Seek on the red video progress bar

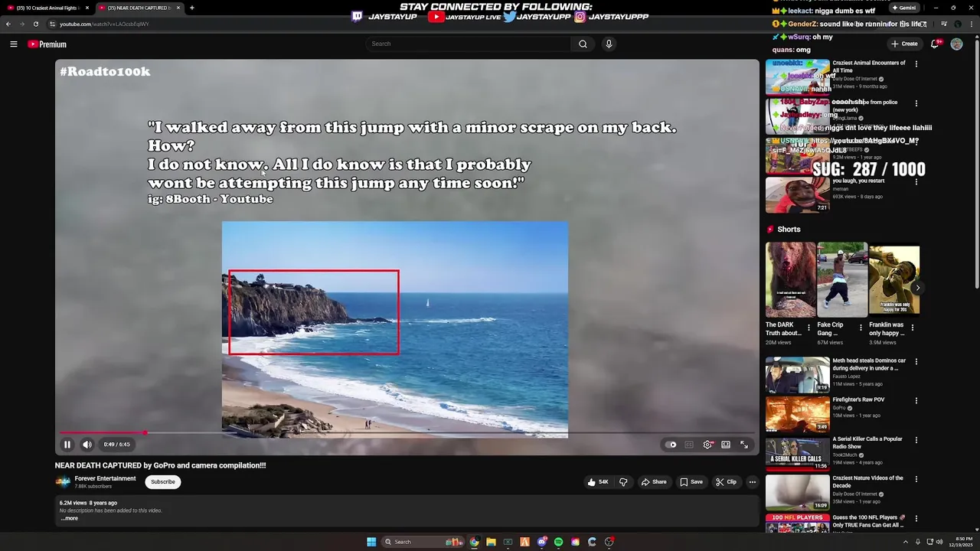tap(407, 433)
